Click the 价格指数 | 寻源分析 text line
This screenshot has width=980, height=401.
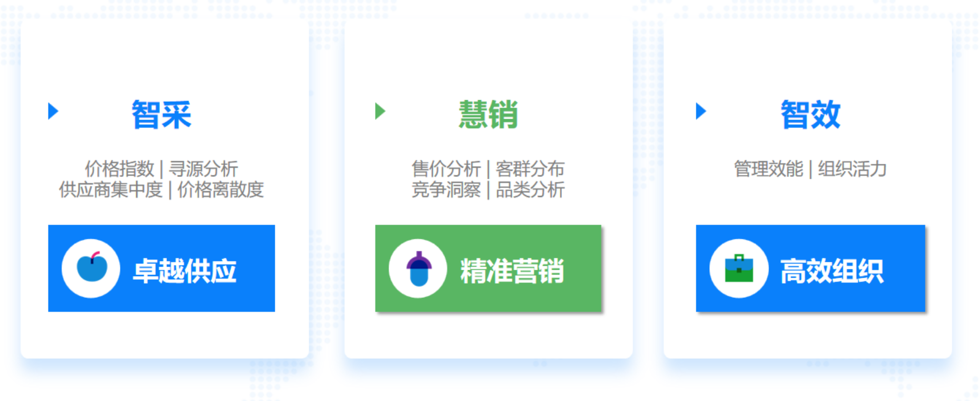click(x=162, y=169)
